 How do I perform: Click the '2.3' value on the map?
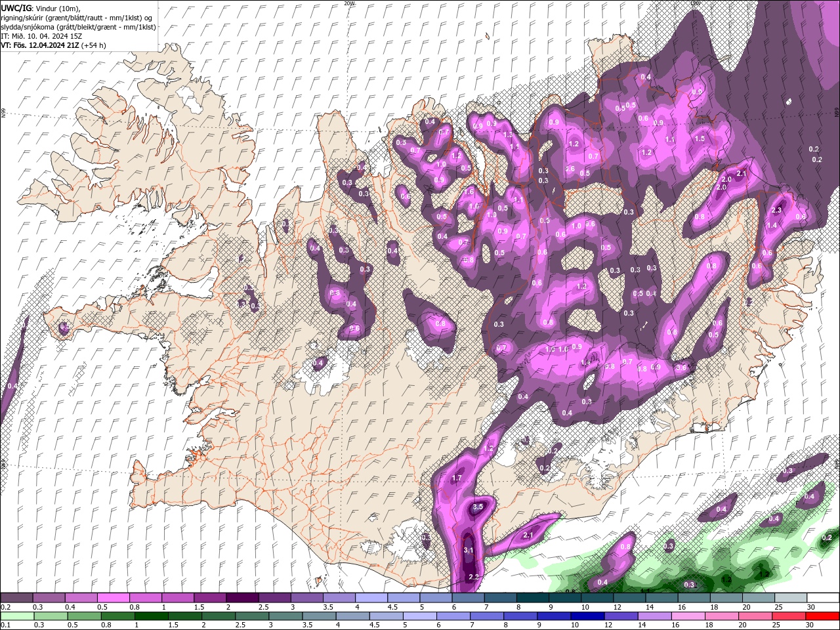pos(777,210)
